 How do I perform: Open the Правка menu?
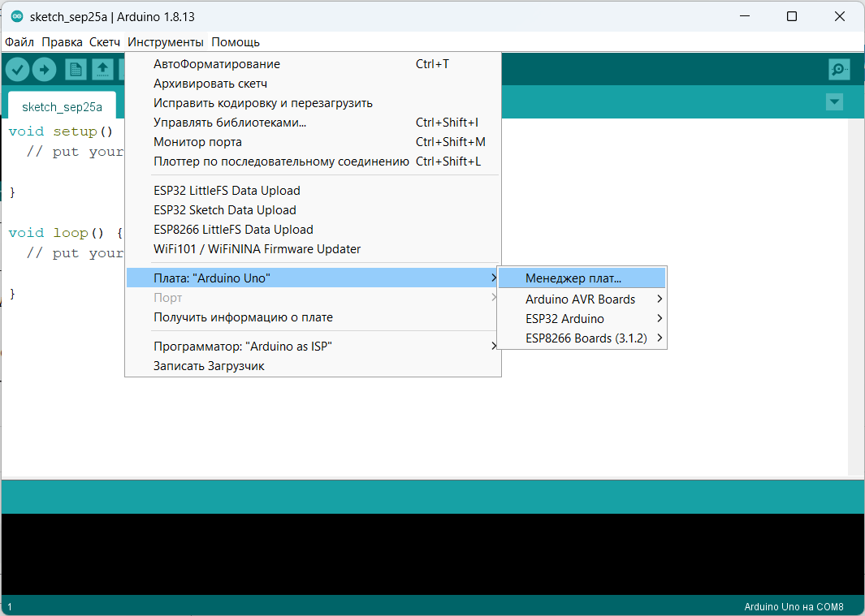62,42
